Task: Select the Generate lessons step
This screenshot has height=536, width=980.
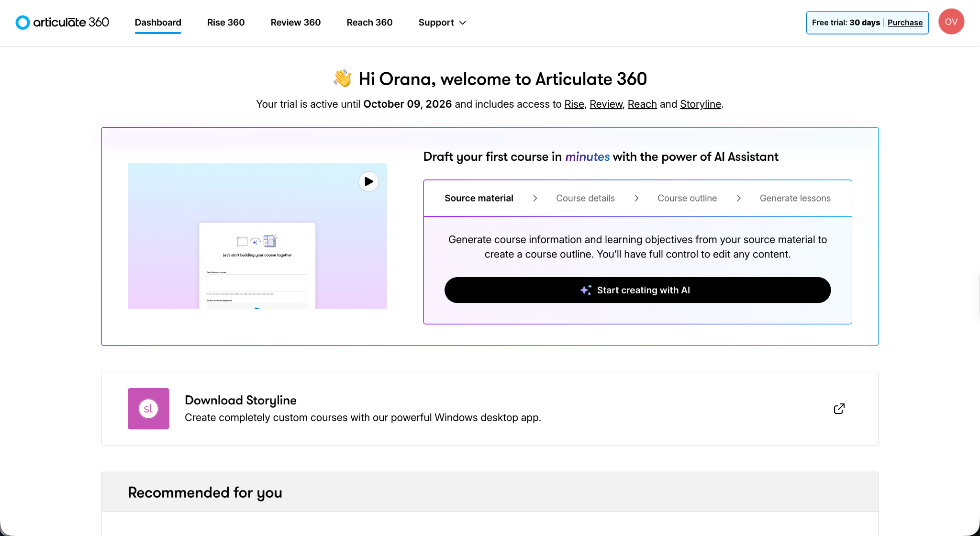Action: point(795,198)
